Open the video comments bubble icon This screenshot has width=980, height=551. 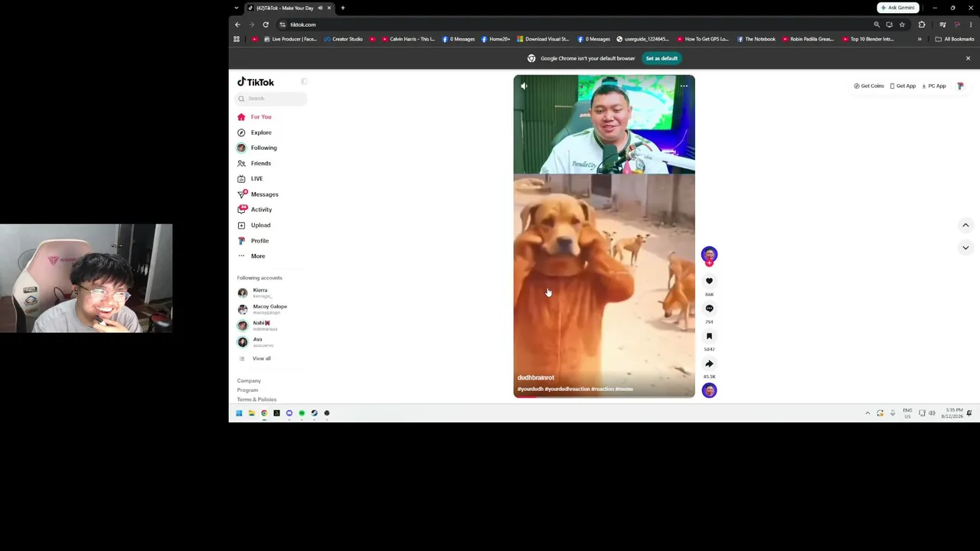709,308
